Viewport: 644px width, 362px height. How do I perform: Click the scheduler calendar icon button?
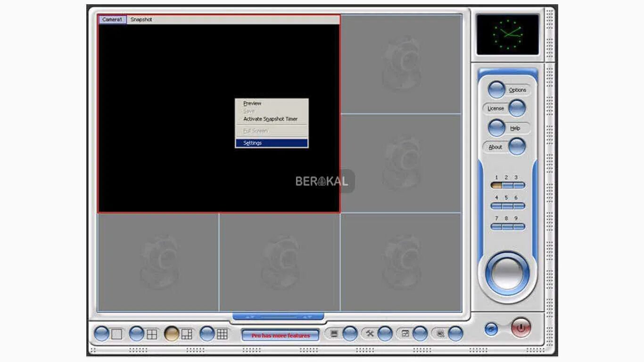click(420, 334)
